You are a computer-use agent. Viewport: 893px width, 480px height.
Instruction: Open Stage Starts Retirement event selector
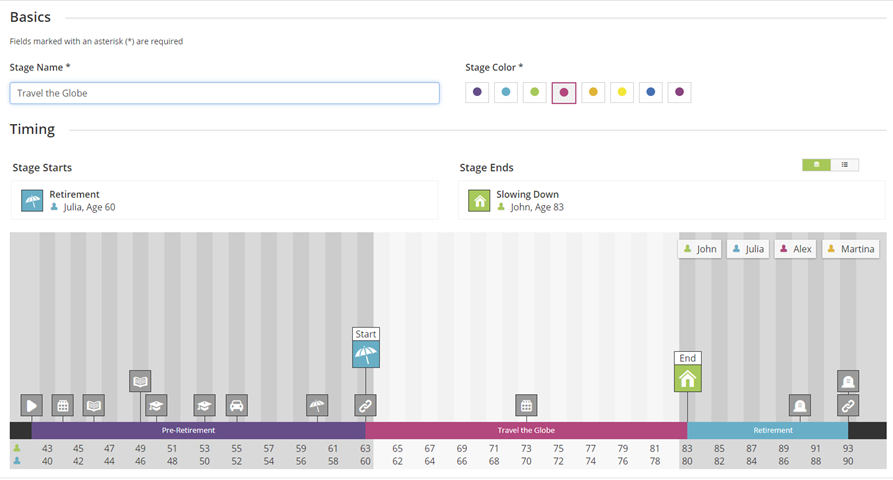224,200
